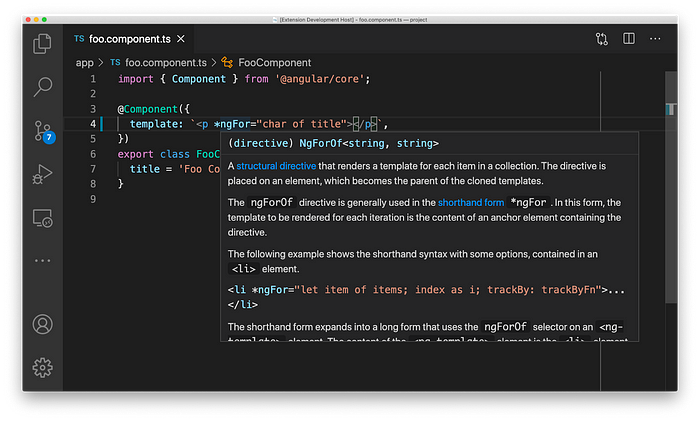The height and width of the screenshot is (421, 700).
Task: Split the editor to the right
Action: [x=629, y=38]
